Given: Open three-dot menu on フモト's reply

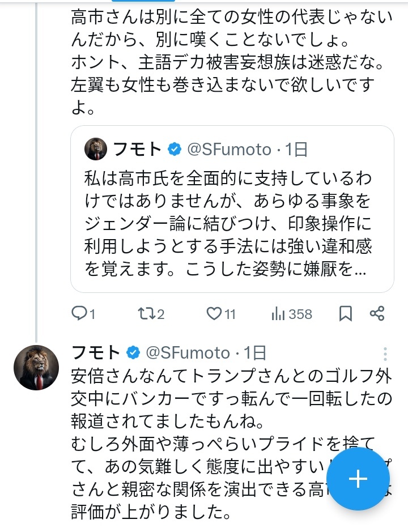Looking at the screenshot, I should click(385, 354).
